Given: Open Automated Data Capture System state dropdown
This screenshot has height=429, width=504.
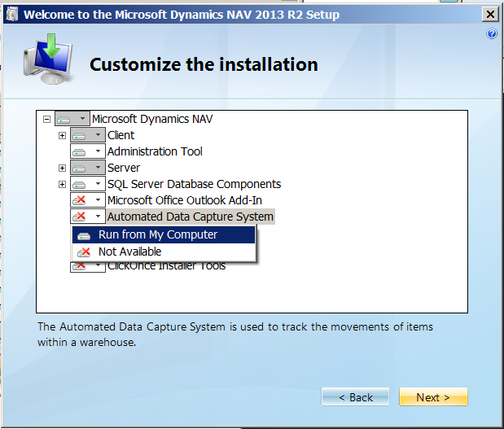Looking at the screenshot, I should point(88,217).
